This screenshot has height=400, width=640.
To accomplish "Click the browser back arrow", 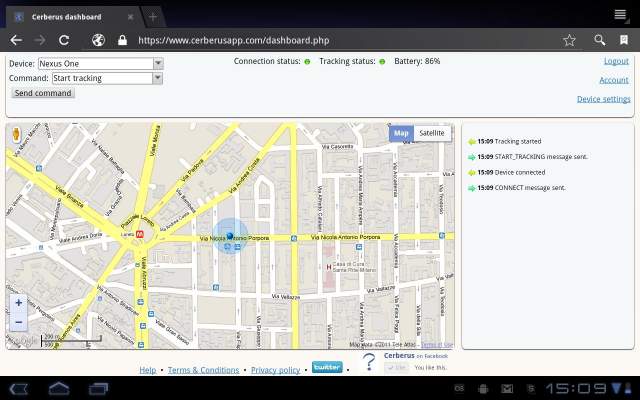I will coord(16,40).
